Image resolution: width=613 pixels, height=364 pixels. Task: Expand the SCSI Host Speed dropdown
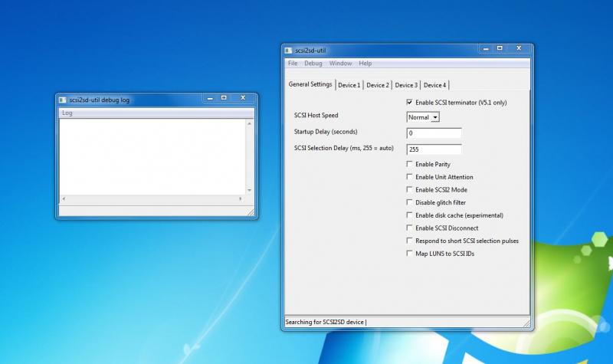tap(434, 117)
